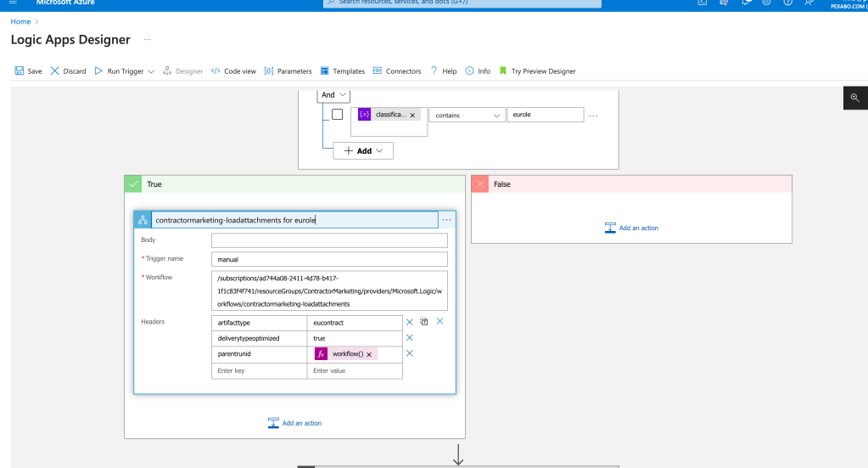Open the Parameters panel

click(x=288, y=70)
